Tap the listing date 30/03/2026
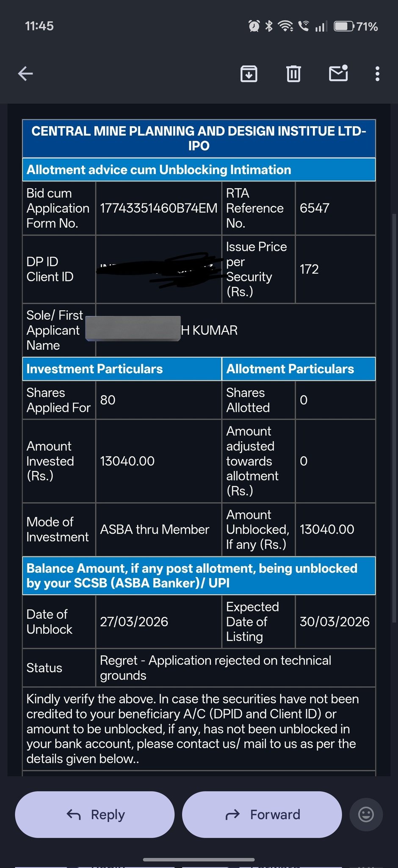 (334, 621)
